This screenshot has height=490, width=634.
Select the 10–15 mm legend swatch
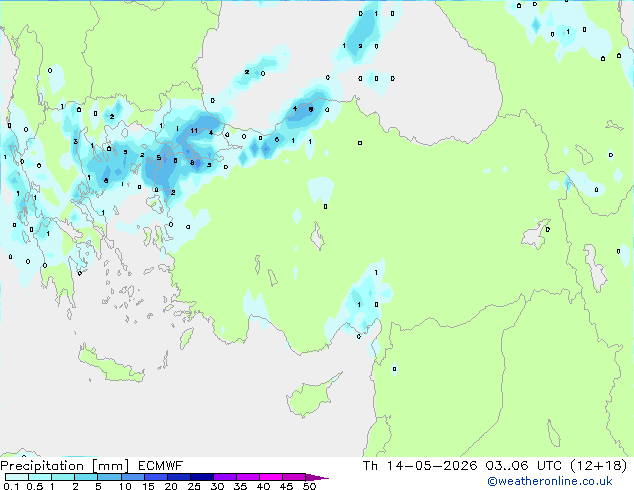[132, 477]
